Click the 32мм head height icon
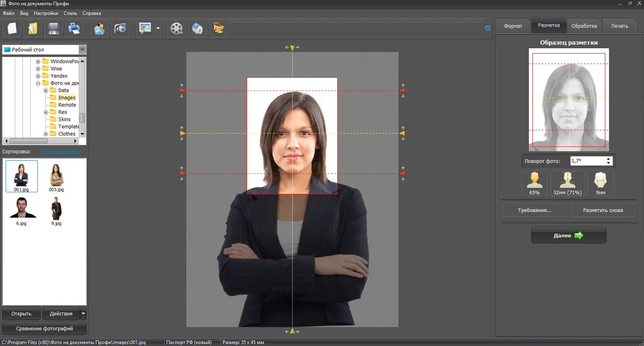Screen dimensions: 644x346 [568, 183]
